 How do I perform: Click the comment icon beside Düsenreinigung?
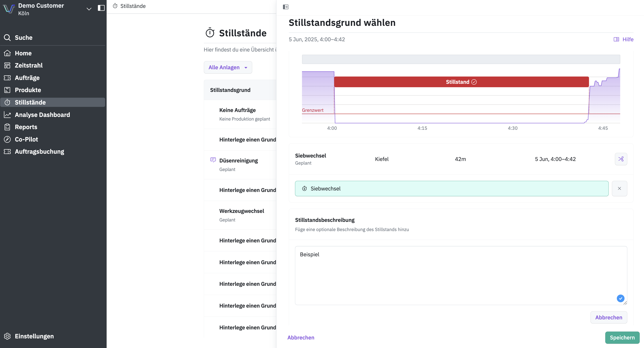[x=213, y=160]
